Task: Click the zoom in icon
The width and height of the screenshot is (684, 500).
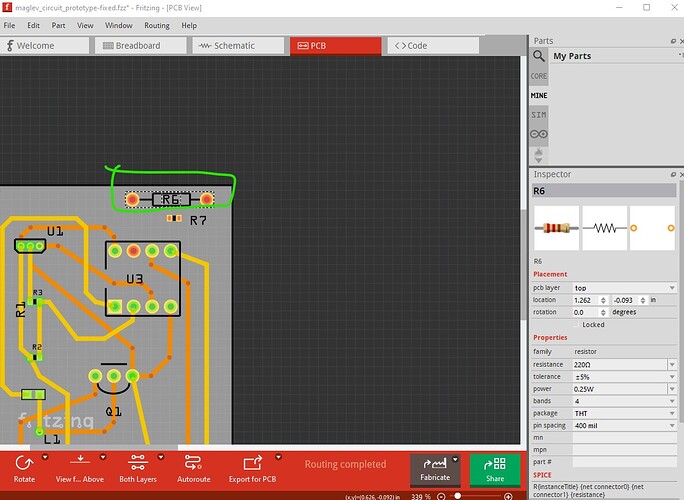Action: coord(508,497)
